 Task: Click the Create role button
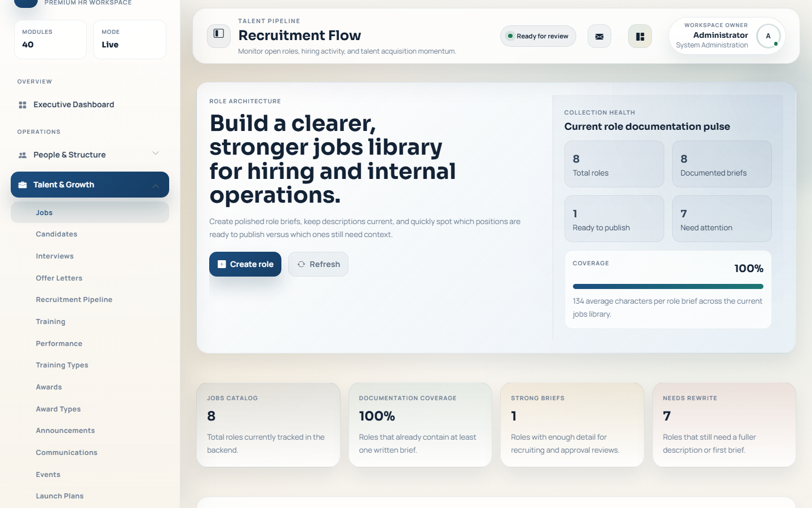coord(245,264)
